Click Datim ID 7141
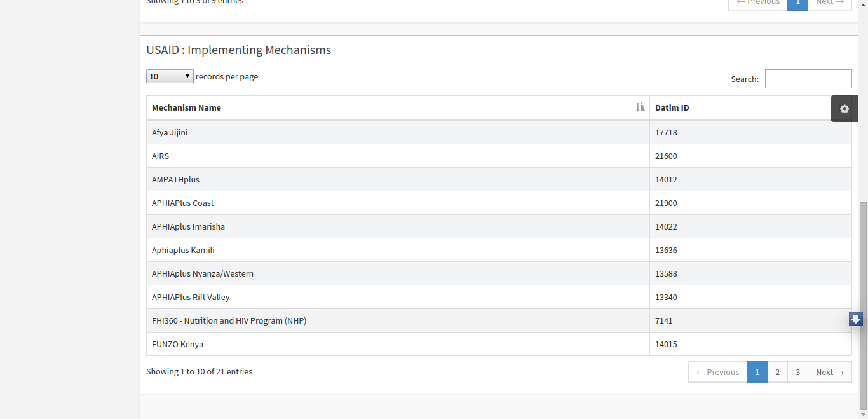 664,320
